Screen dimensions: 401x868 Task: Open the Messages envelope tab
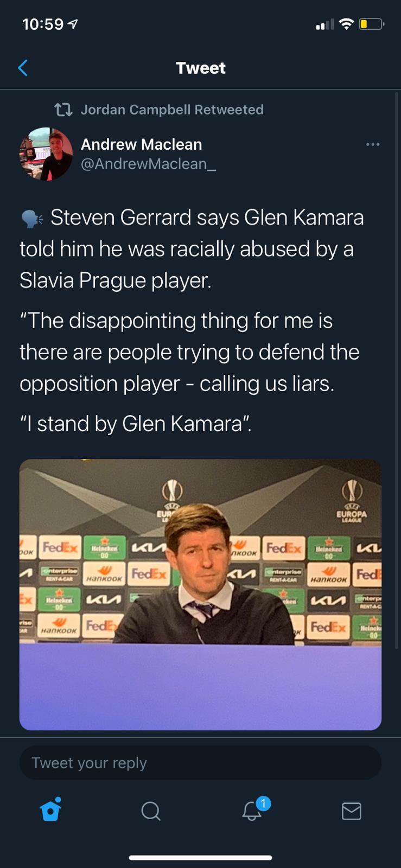[x=351, y=811]
